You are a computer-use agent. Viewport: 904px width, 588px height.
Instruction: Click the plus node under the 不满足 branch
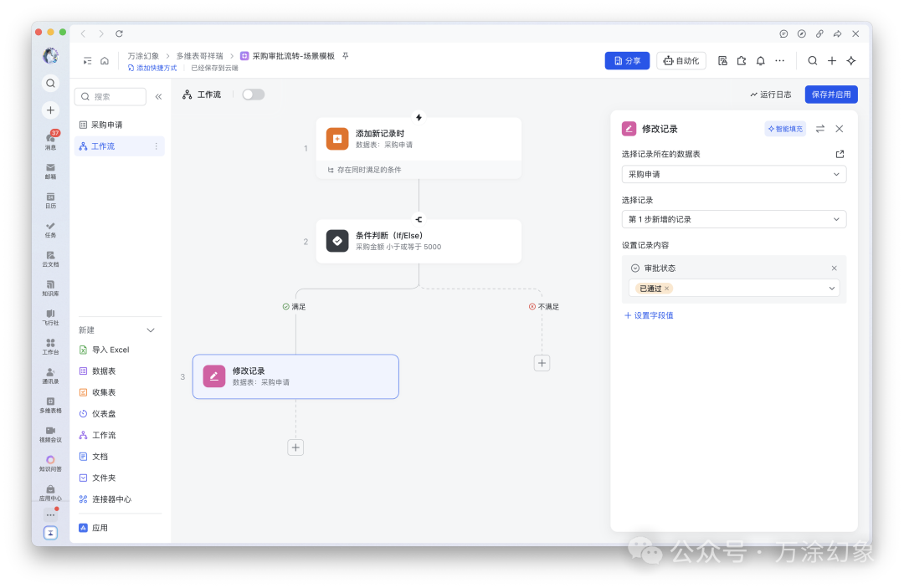coord(542,363)
